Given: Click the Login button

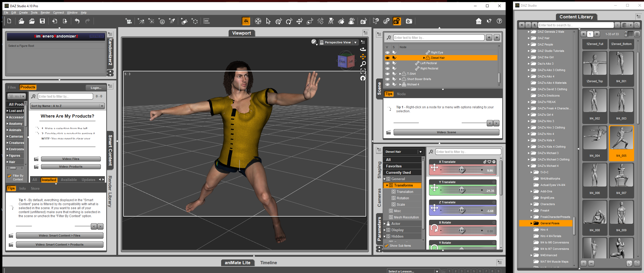Looking at the screenshot, I should point(96,88).
